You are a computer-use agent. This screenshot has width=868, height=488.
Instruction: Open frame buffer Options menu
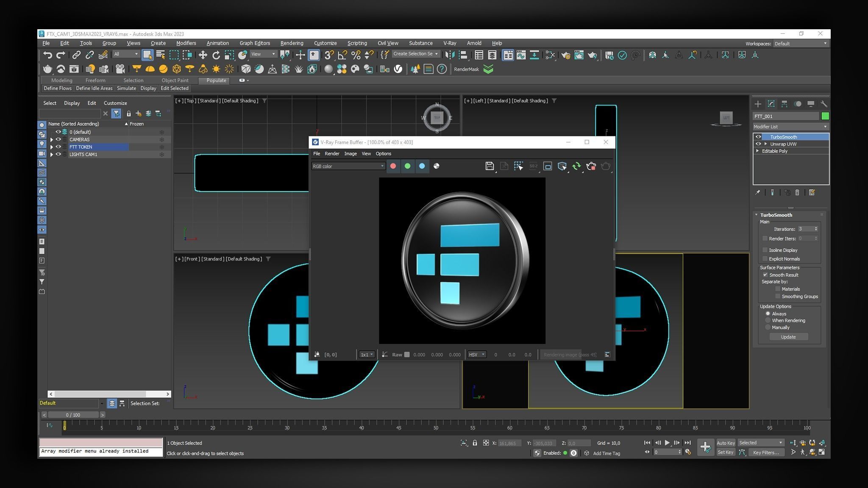tap(383, 154)
